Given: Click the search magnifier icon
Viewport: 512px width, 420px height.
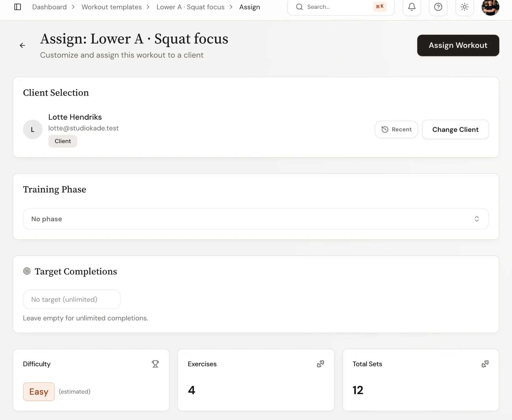Looking at the screenshot, I should click(x=299, y=7).
